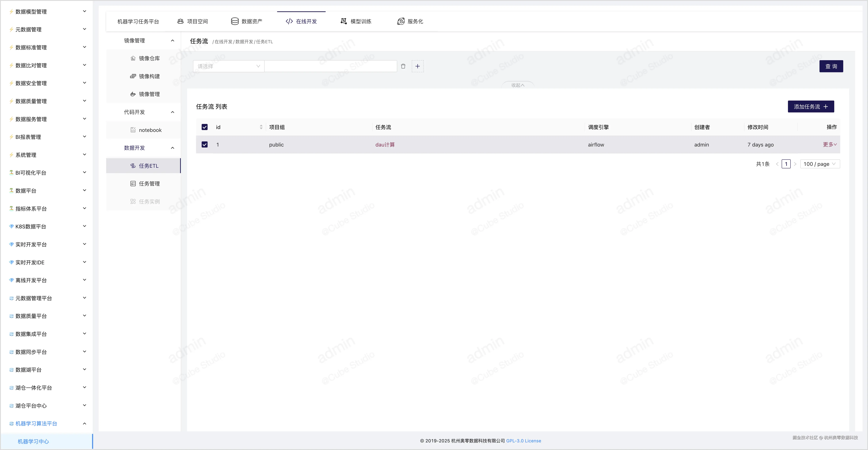Viewport: 868px width, 450px height.
Task: Open the 100 / page size dropdown
Action: click(819, 164)
